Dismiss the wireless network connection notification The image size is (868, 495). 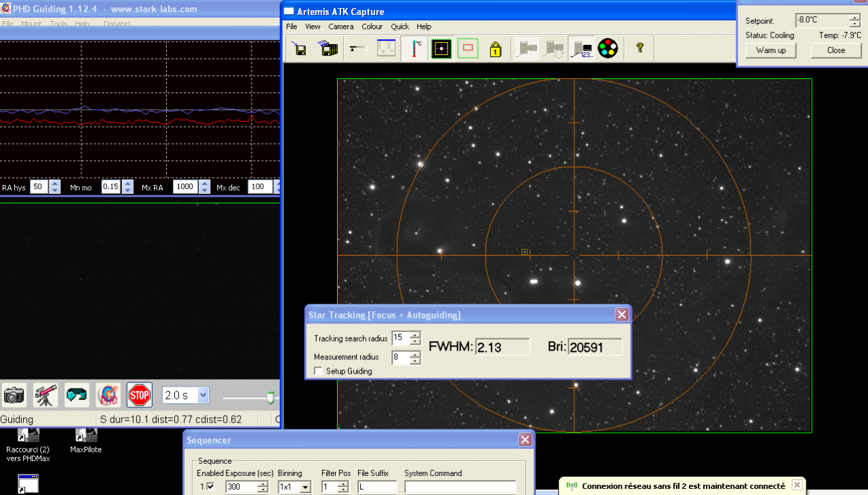click(x=797, y=485)
